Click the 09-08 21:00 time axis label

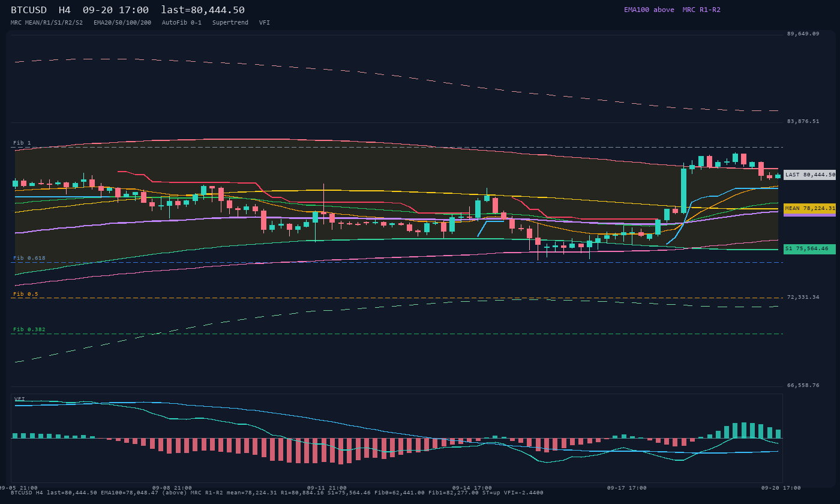pyautogui.click(x=172, y=488)
